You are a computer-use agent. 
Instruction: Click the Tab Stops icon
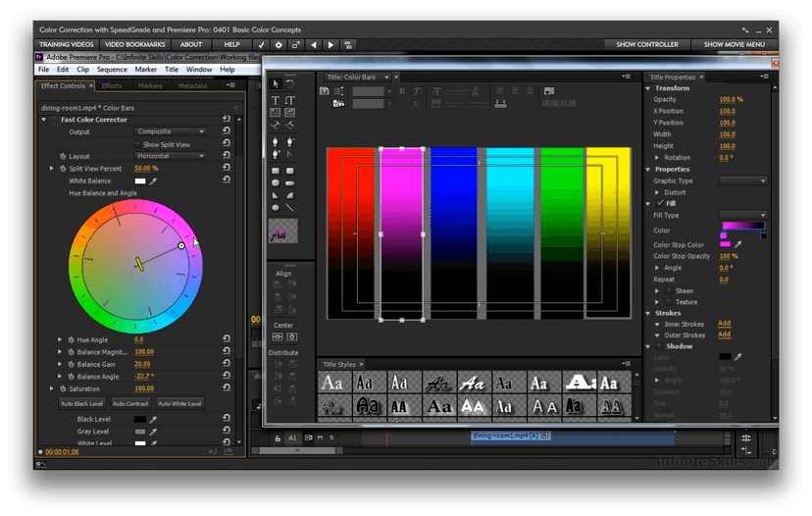tap(500, 104)
